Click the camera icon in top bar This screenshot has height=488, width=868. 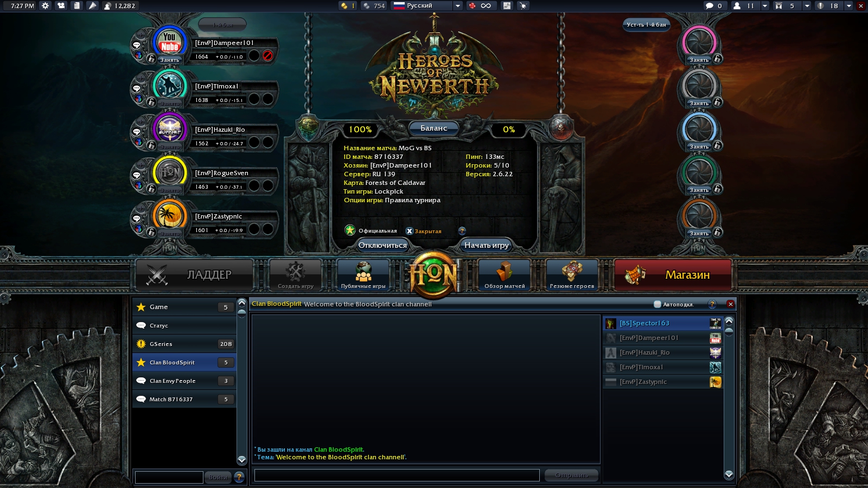point(61,6)
